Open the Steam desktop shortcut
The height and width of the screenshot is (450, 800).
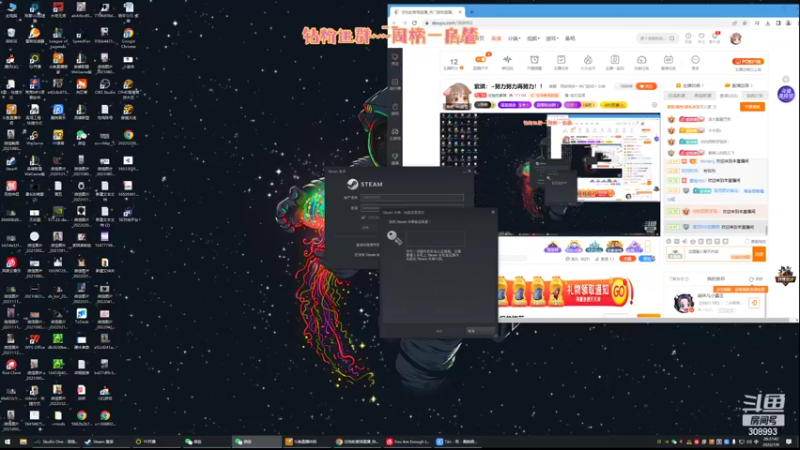(11, 163)
